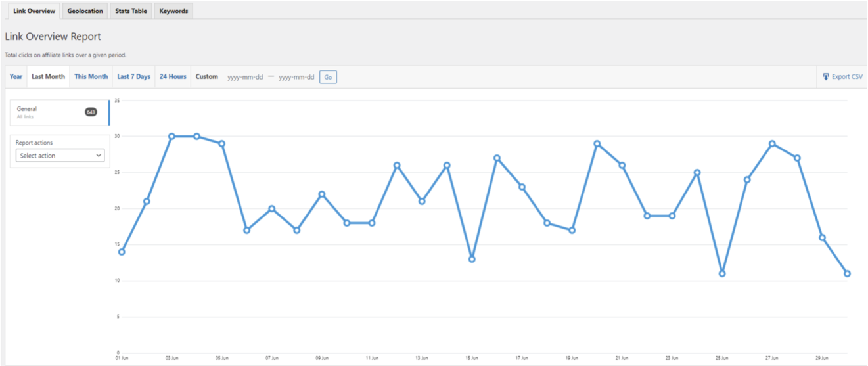Select the Year period filter
This screenshot has width=868, height=366.
16,76
